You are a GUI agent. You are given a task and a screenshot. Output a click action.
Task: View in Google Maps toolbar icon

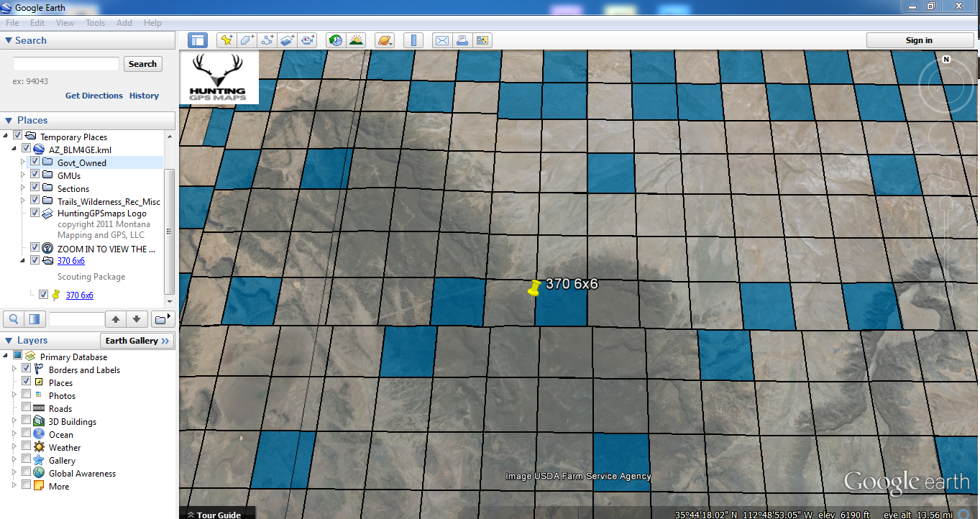pos(482,40)
